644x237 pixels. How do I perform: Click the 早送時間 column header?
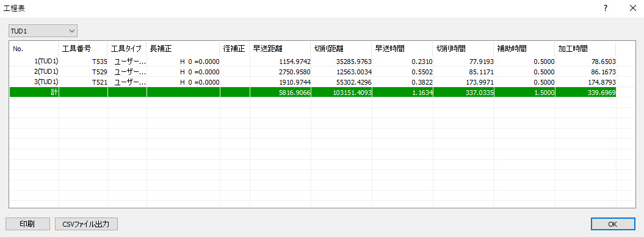point(402,48)
